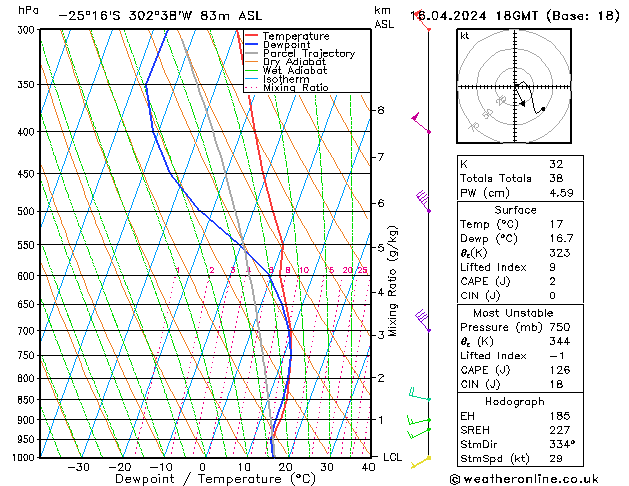Click the green wind barb at 850 hPa
This screenshot has width=629, height=486.
click(420, 394)
